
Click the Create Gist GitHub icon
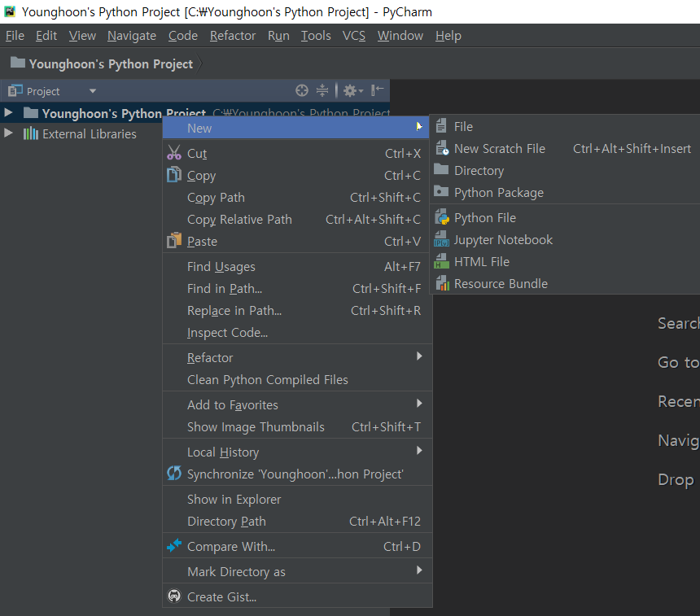click(x=174, y=596)
